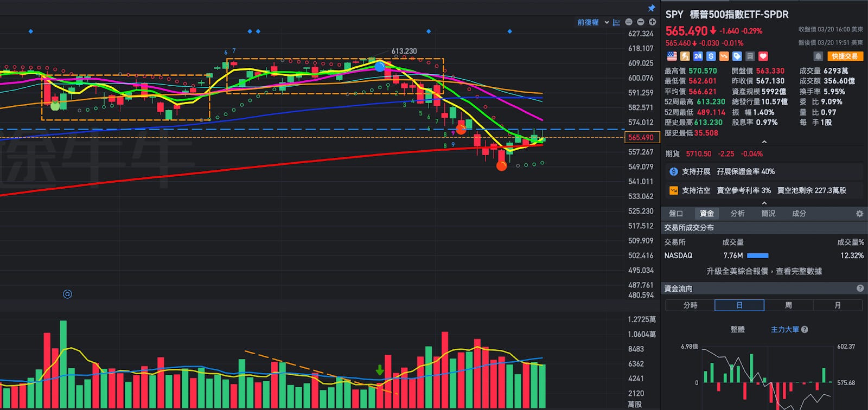Click the gray note icon under price
Screen dimensions: 868x410
(x=750, y=56)
